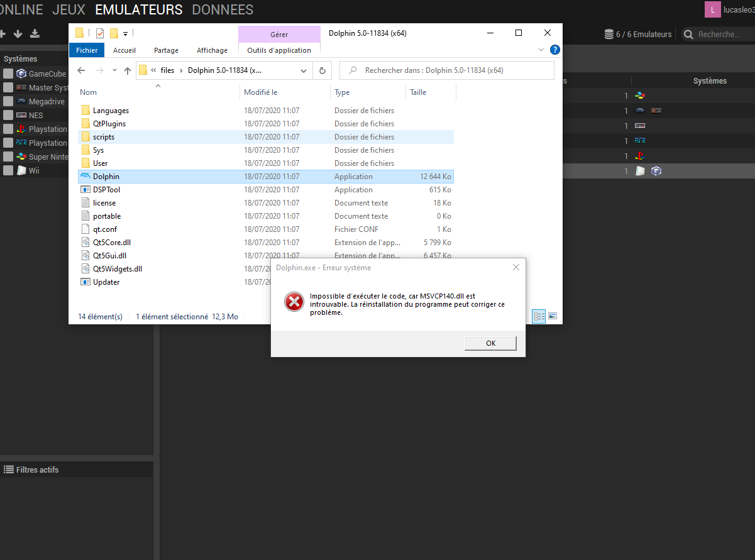Open Explorer help question mark icon

555,50
